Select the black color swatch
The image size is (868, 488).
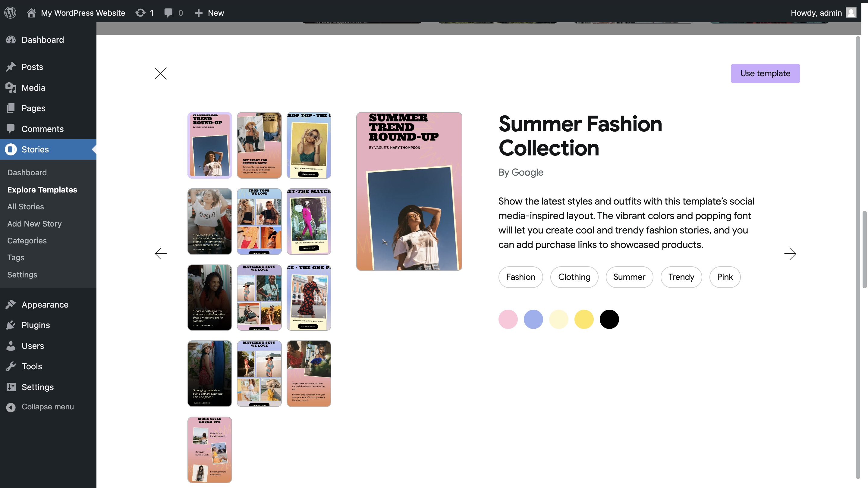pyautogui.click(x=609, y=319)
